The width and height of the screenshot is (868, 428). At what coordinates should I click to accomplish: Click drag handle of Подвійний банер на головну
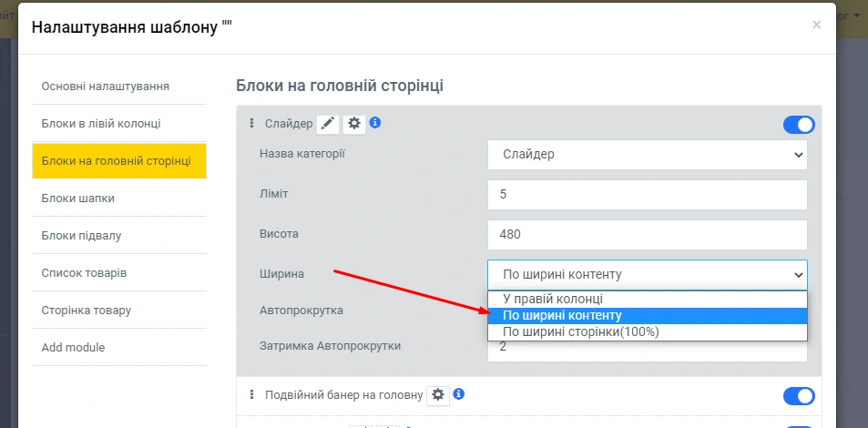click(x=252, y=394)
